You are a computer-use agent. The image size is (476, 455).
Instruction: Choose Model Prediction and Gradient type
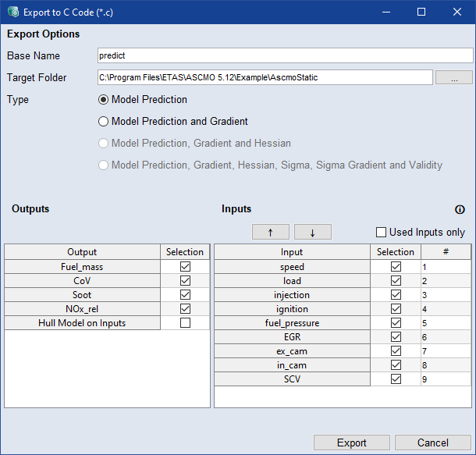coord(103,122)
